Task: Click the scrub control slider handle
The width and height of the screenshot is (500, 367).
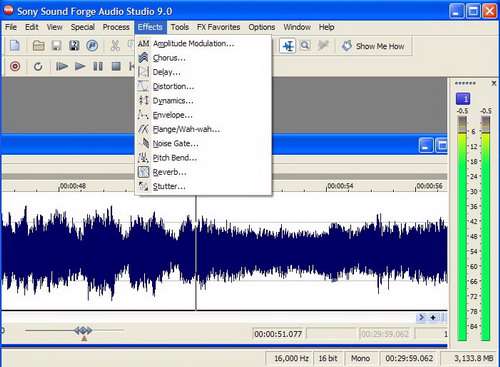Action: (x=83, y=331)
